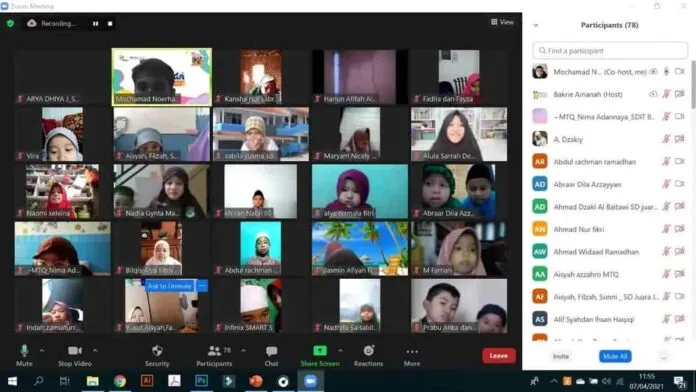
Task: Expand the arrow next to Participants
Action: tap(243, 350)
